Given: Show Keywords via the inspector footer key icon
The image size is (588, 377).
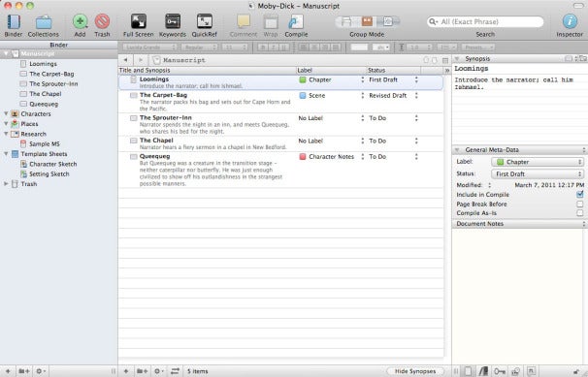Looking at the screenshot, I should 500,371.
